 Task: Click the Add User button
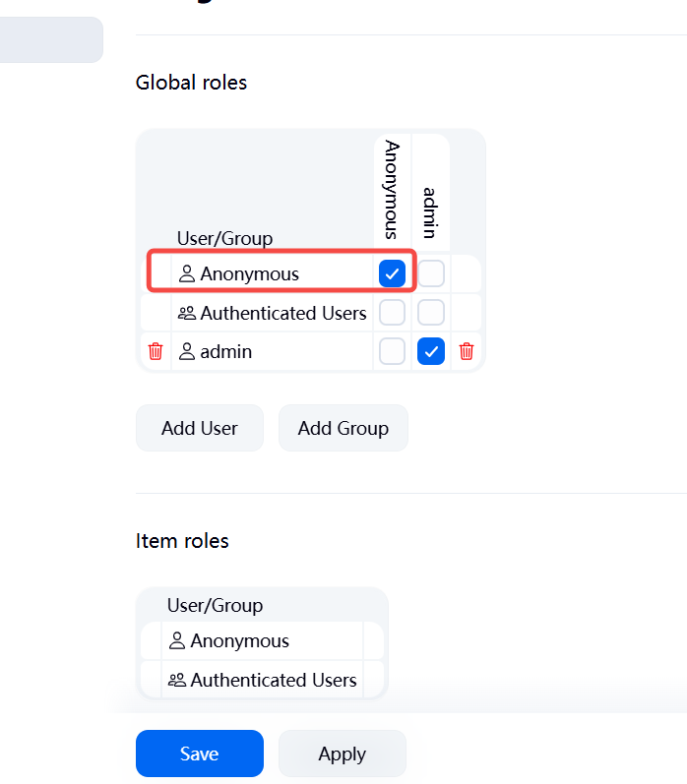pyautogui.click(x=200, y=428)
